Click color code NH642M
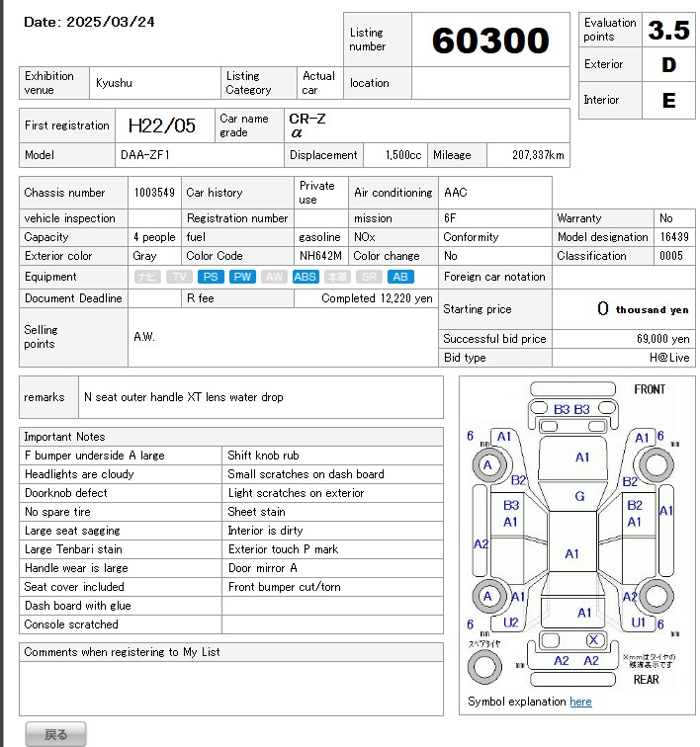Viewport: 700px width, 747px height. click(320, 256)
